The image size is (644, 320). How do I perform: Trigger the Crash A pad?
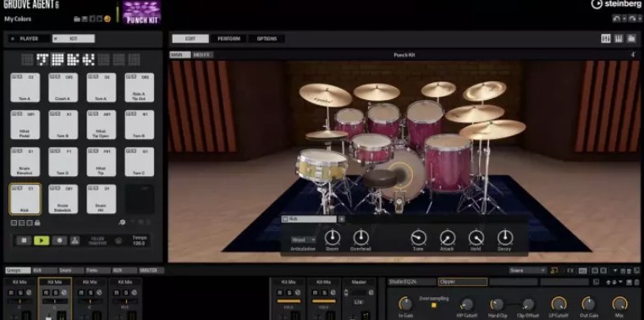[63, 87]
